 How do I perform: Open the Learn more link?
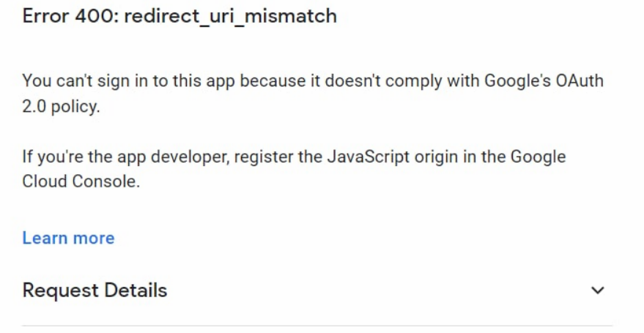68,238
